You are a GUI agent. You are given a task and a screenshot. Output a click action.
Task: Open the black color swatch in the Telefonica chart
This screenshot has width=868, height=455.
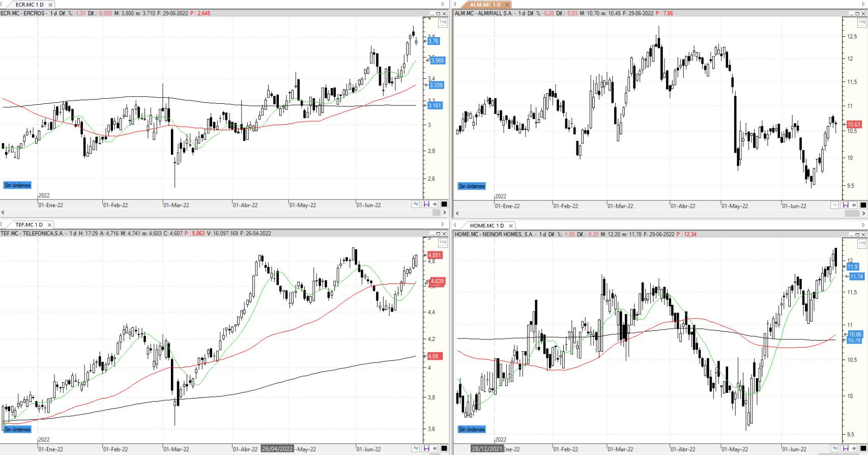coord(444,448)
